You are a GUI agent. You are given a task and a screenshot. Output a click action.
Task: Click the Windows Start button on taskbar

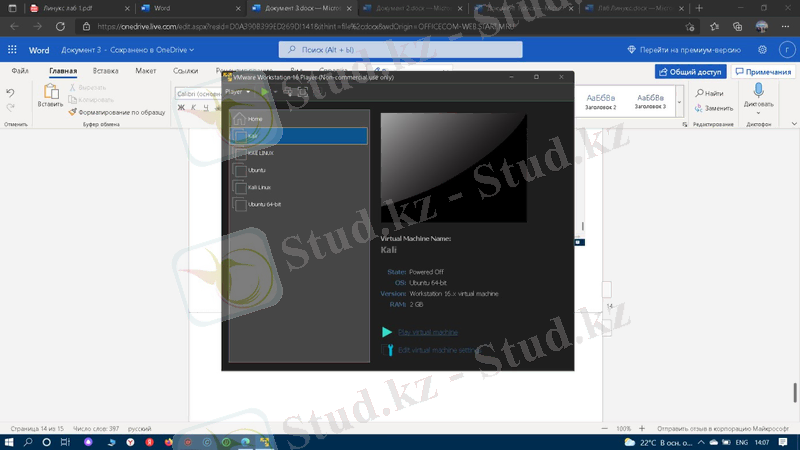pos(9,441)
